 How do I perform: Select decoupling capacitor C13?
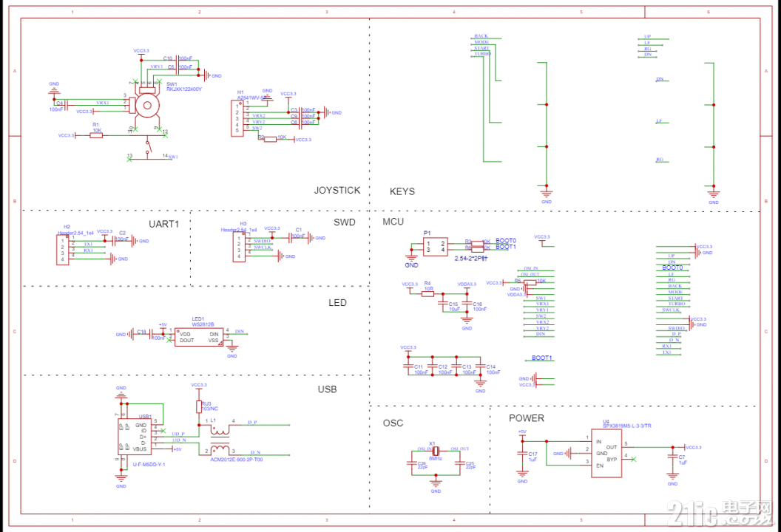[x=456, y=366]
